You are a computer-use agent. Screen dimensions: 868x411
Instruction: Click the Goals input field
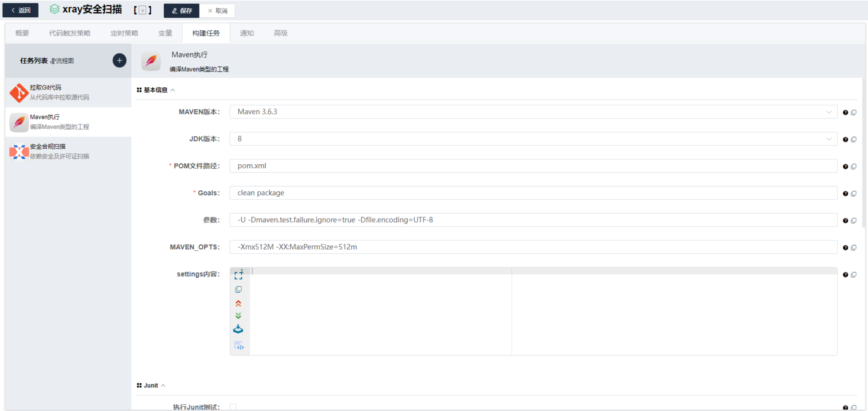pyautogui.click(x=533, y=193)
